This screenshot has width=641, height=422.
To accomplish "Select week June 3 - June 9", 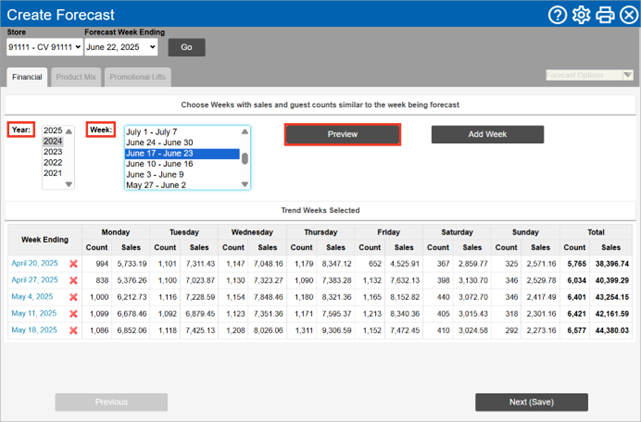I will [182, 175].
